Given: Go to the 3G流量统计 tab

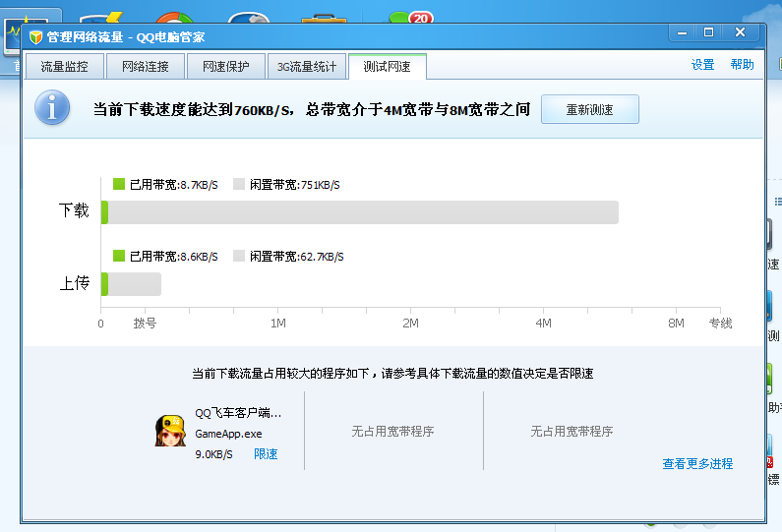Looking at the screenshot, I should pyautogui.click(x=307, y=66).
